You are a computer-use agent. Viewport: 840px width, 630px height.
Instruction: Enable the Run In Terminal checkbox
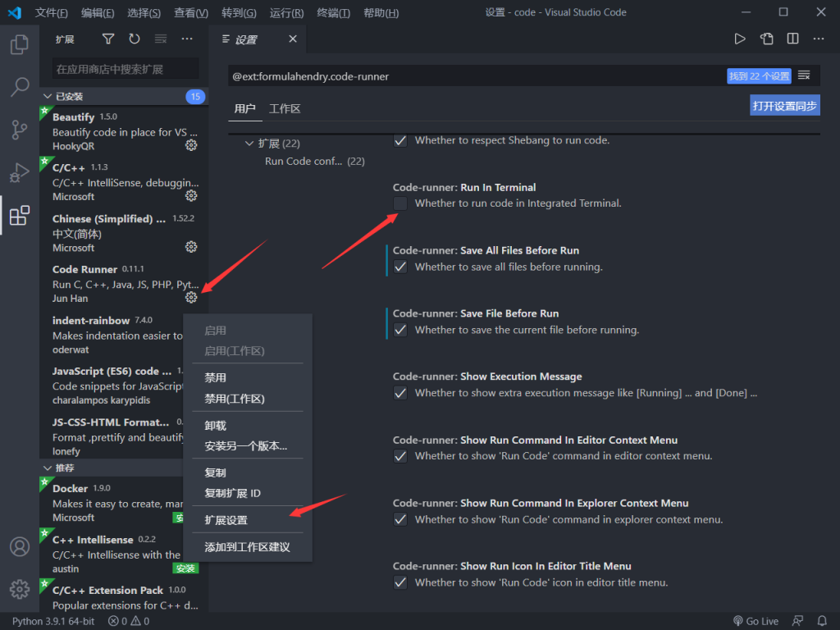click(x=400, y=203)
